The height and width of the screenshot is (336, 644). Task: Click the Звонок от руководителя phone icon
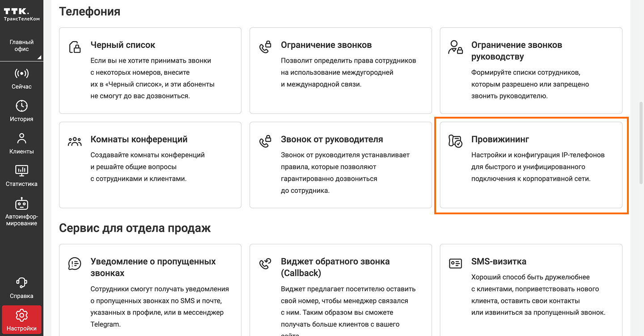point(265,141)
